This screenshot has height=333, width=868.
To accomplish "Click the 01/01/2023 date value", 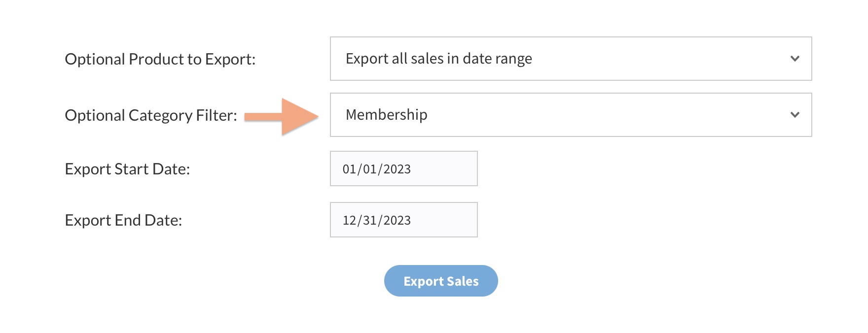I will (376, 169).
